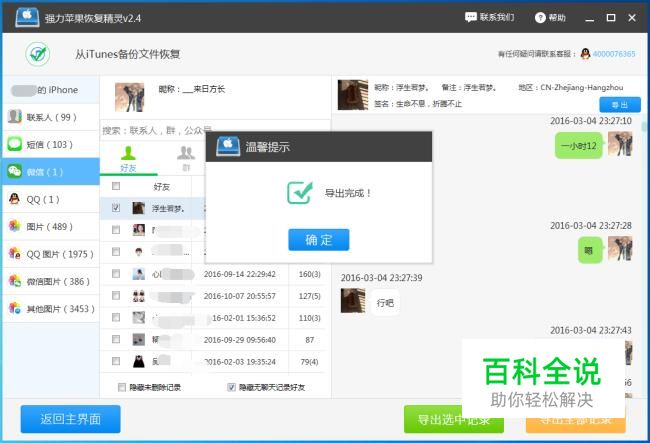
Task: Select 微信 (1) in sidebar
Action: (x=51, y=172)
